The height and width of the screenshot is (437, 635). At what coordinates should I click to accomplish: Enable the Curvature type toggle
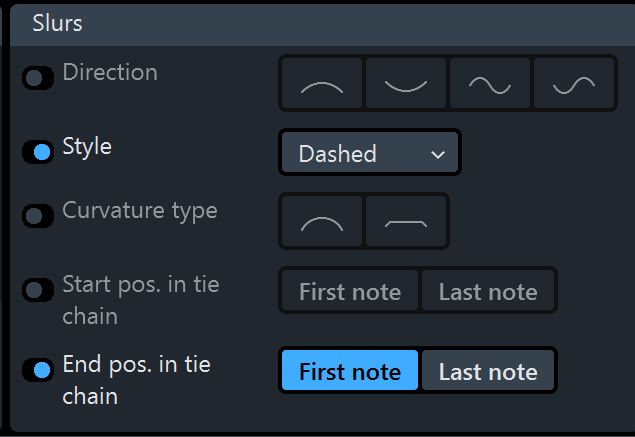[x=38, y=216]
